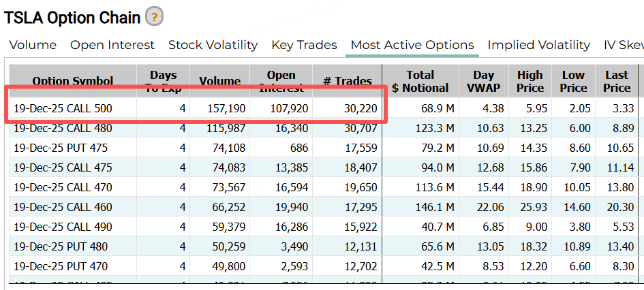The image size is (644, 290).
Task: Go to the Key Trades tab
Action: (x=304, y=45)
